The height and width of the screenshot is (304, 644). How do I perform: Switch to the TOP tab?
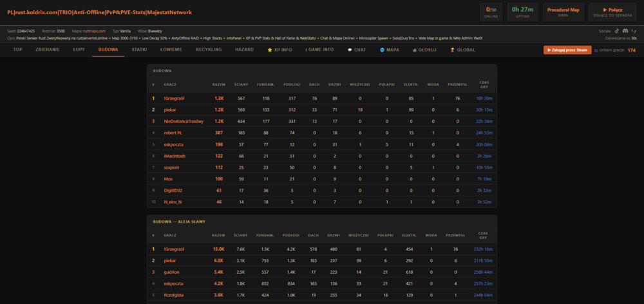[17, 50]
